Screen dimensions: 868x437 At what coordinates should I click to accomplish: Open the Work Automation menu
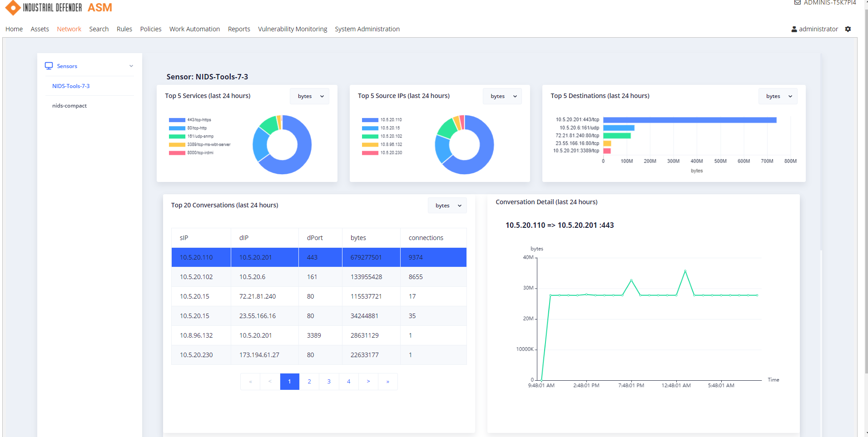coord(195,29)
